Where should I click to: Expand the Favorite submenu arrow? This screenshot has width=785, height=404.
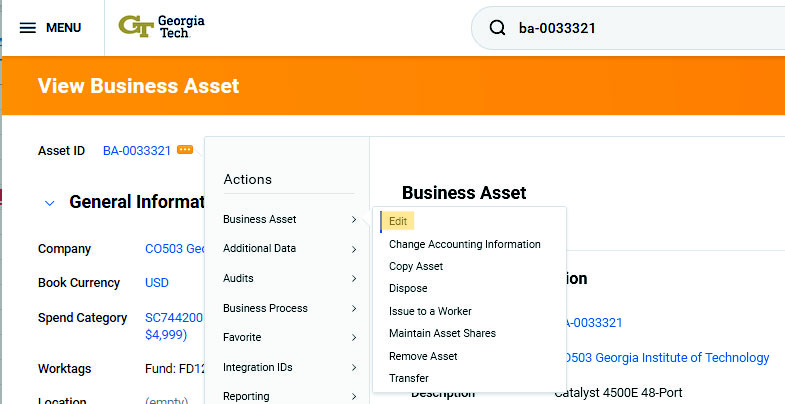(x=354, y=337)
